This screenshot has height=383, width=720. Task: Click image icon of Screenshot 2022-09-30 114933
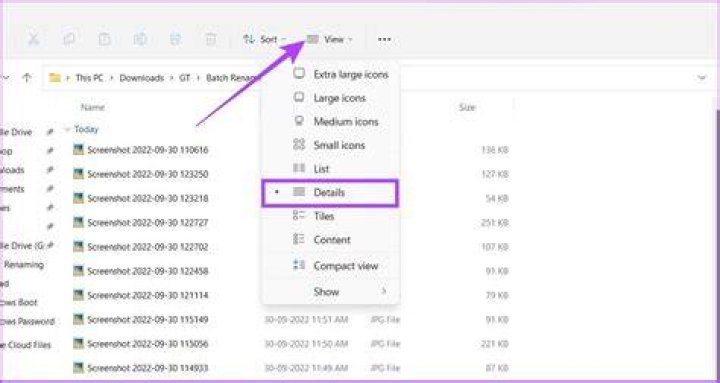click(x=79, y=367)
